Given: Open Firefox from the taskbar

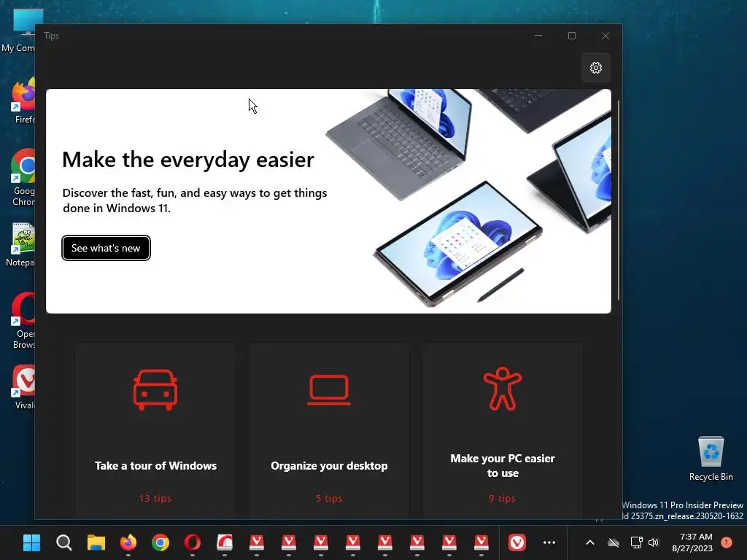Looking at the screenshot, I should point(128,542).
